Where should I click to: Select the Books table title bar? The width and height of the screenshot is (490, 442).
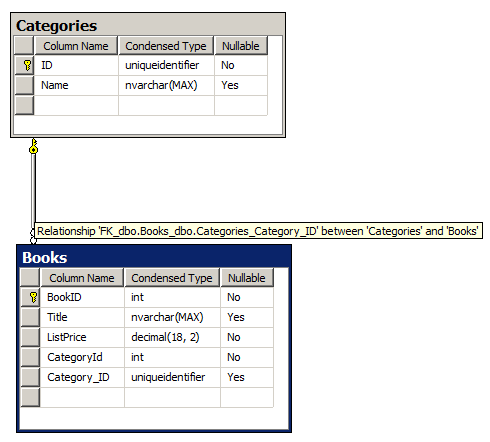tap(154, 257)
